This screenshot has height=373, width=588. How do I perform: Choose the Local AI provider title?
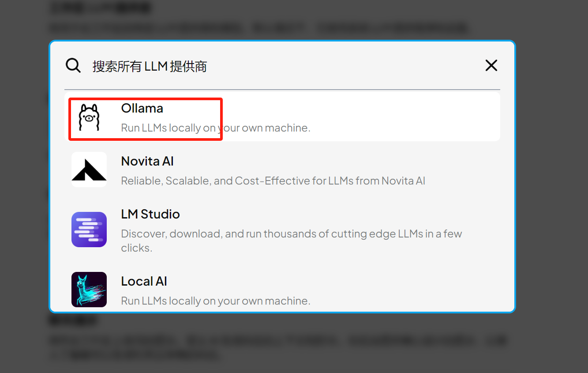(x=144, y=281)
